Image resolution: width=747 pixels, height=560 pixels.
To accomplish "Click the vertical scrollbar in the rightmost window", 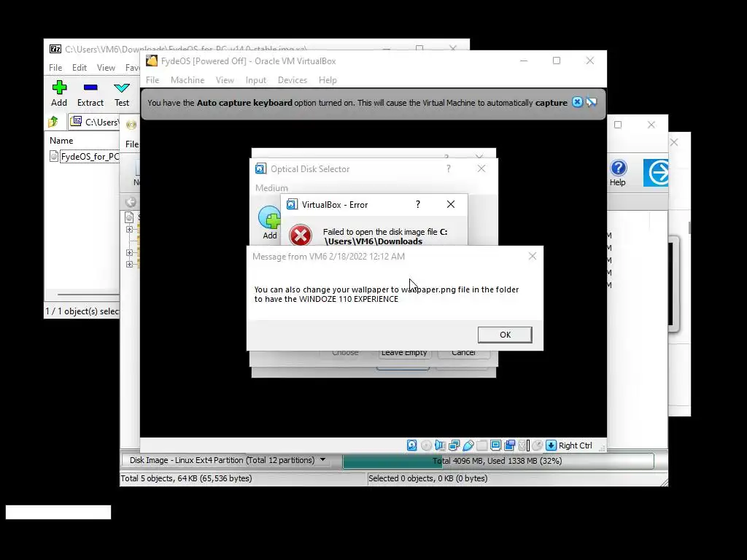I will point(689,228).
